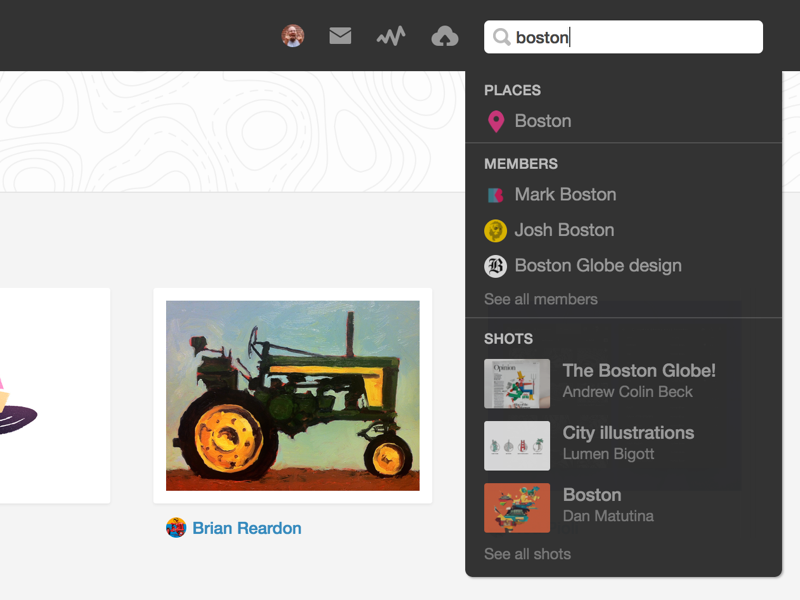Choose Josh Boston in search results

[564, 230]
